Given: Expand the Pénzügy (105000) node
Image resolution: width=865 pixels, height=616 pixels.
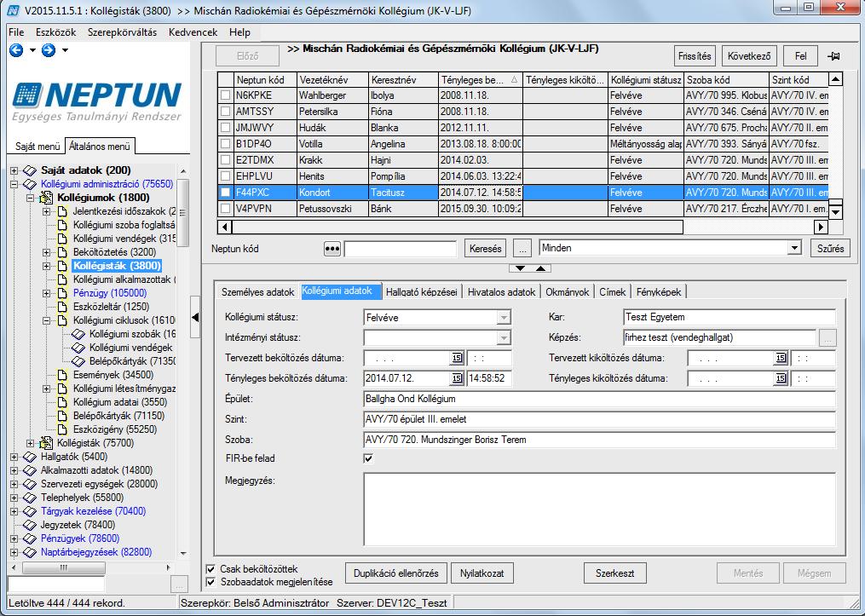Looking at the screenshot, I should tap(47, 293).
